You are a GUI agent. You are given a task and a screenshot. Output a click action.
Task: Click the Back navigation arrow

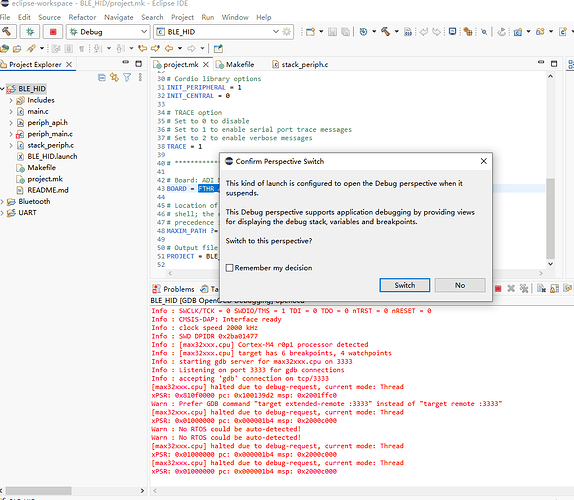point(169,48)
